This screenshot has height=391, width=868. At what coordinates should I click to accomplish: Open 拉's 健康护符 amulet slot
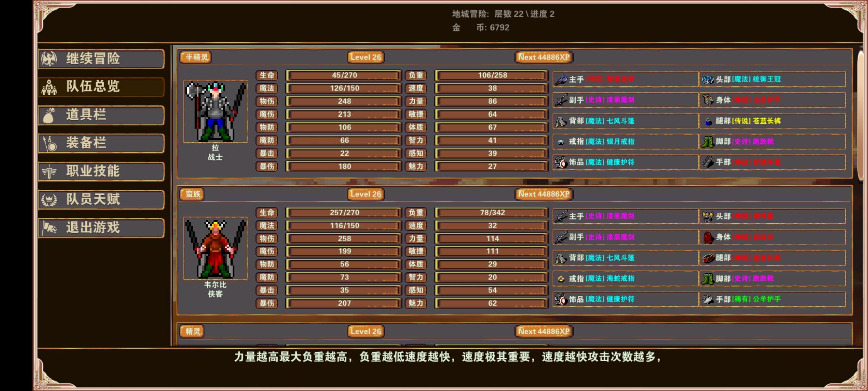point(625,162)
